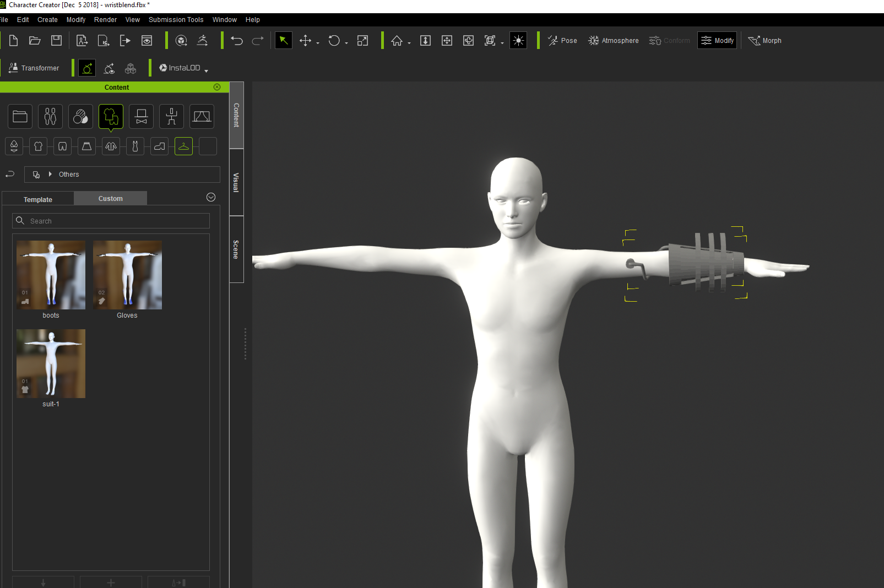The width and height of the screenshot is (884, 588).
Task: Click the Pose button
Action: click(x=562, y=40)
